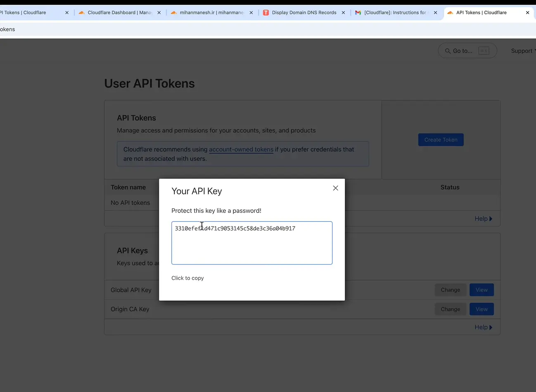The image size is (536, 392).
Task: Click the Create Token button
Action: [441, 140]
